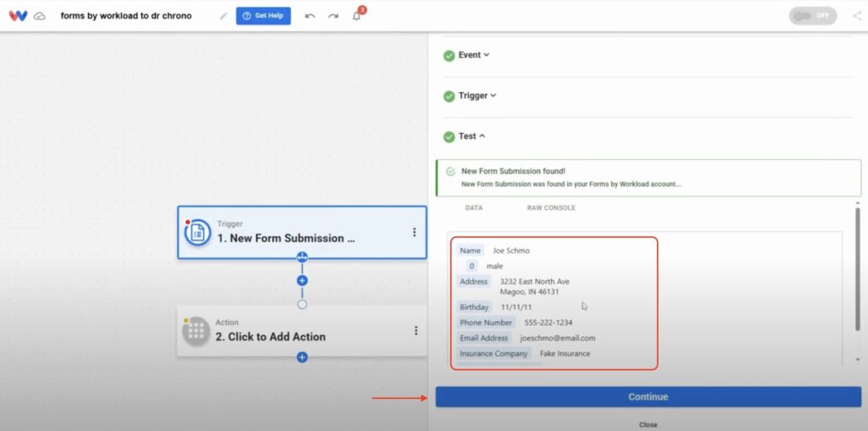Viewport: 868px width, 431px height.
Task: Click plus icon between trigger and action
Action: pos(303,280)
